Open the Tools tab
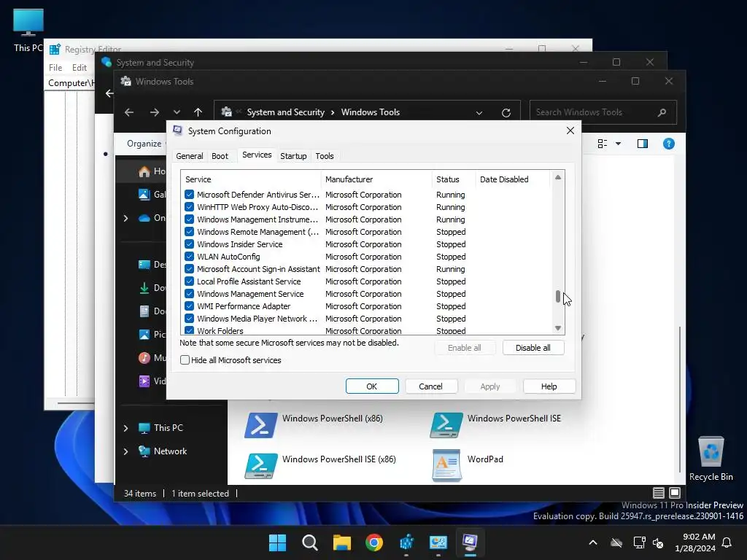 [325, 156]
